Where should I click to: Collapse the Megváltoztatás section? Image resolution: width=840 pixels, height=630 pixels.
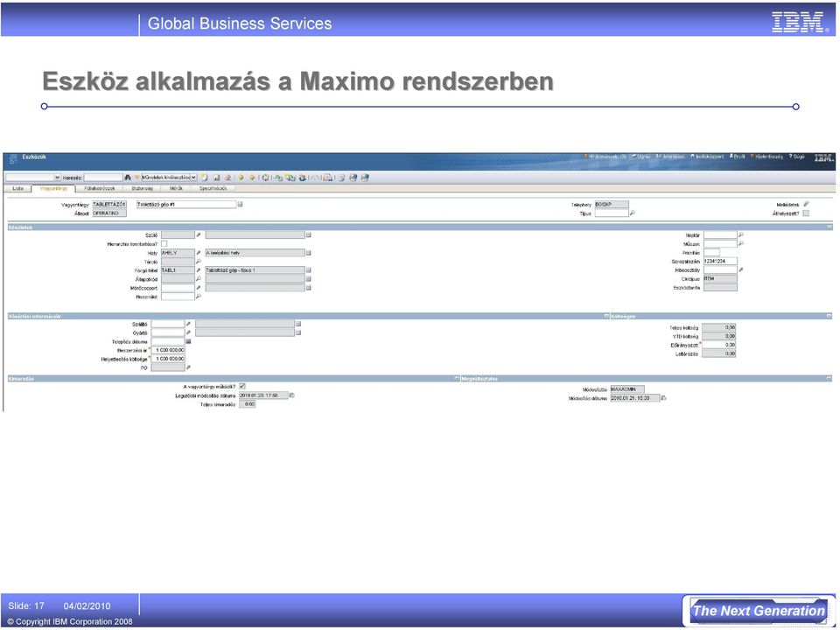pos(829,378)
